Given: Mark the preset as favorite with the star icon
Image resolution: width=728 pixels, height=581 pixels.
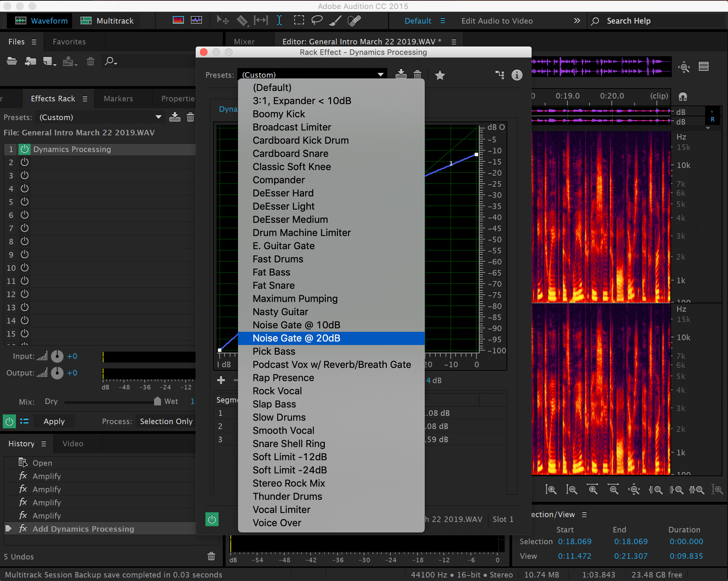Looking at the screenshot, I should pos(440,75).
